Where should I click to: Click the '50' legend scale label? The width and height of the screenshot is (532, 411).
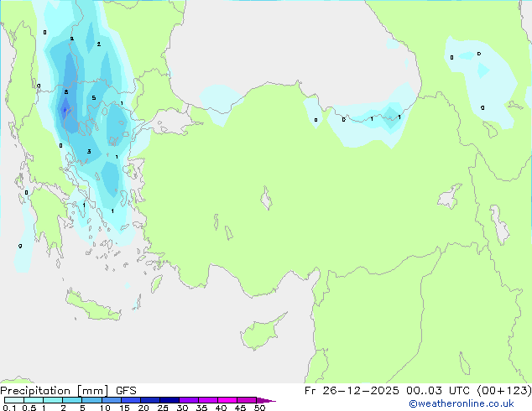[x=259, y=408]
